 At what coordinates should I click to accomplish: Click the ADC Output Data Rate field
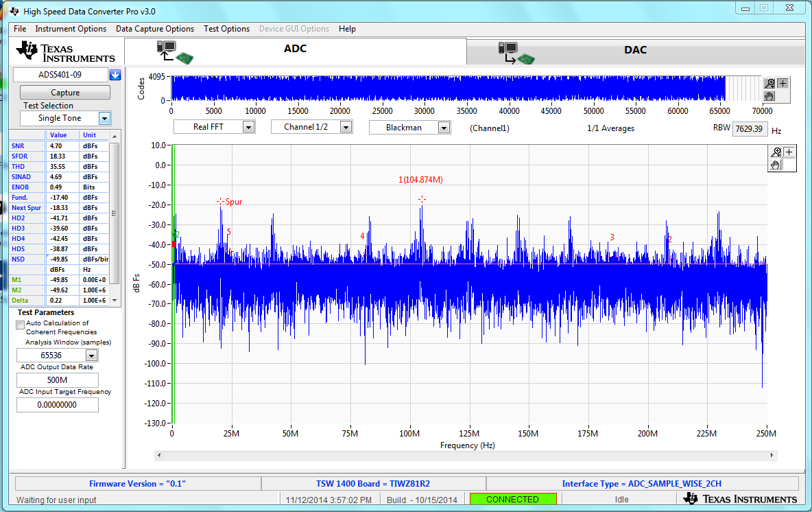click(x=57, y=380)
